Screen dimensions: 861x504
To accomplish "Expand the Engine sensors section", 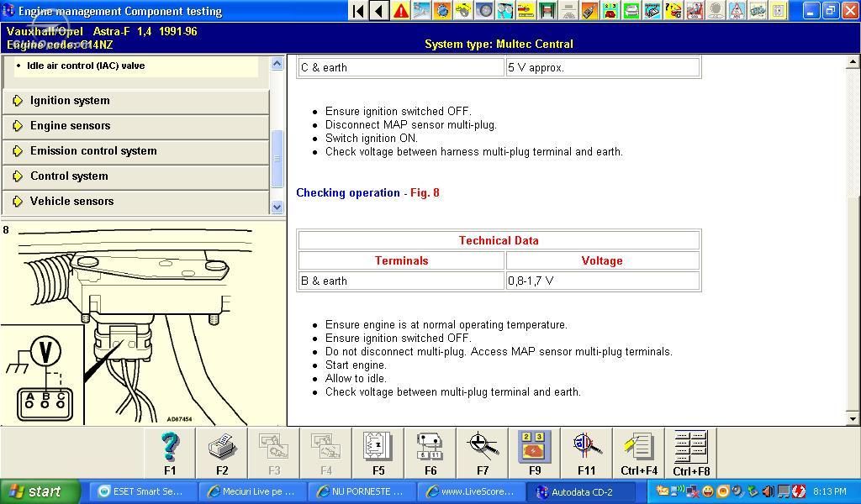I will [136, 126].
